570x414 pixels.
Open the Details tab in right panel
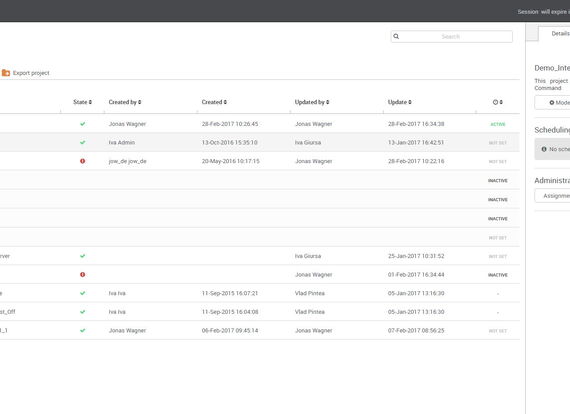click(560, 33)
